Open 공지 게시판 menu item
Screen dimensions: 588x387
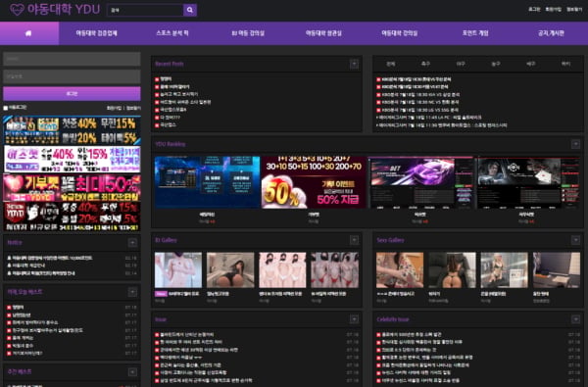tap(551, 33)
